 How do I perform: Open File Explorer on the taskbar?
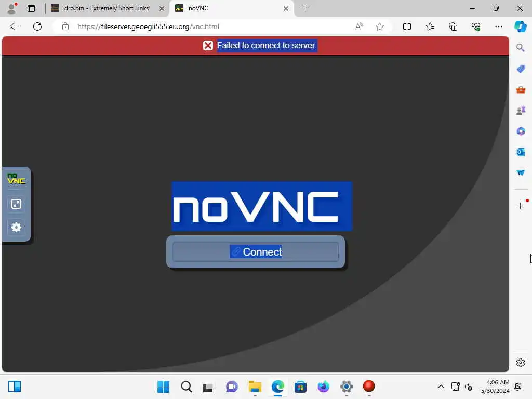click(x=255, y=387)
